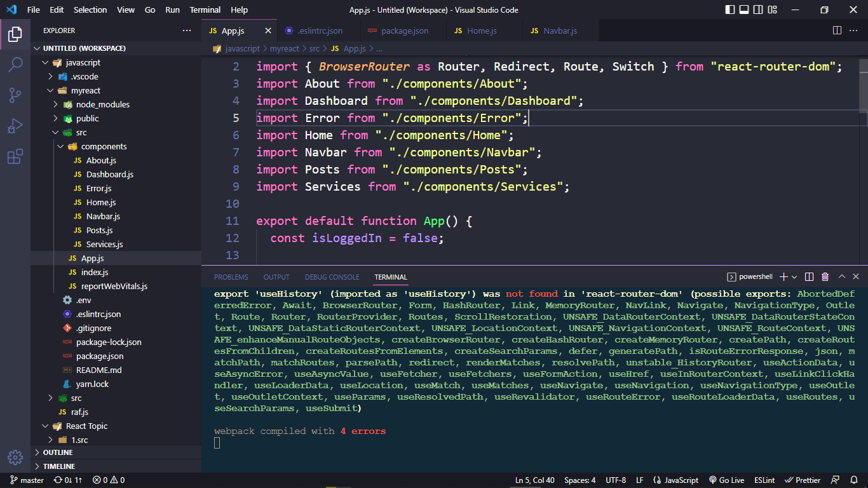Click the Prettier status bar item
The height and width of the screenshot is (488, 868).
(x=803, y=480)
